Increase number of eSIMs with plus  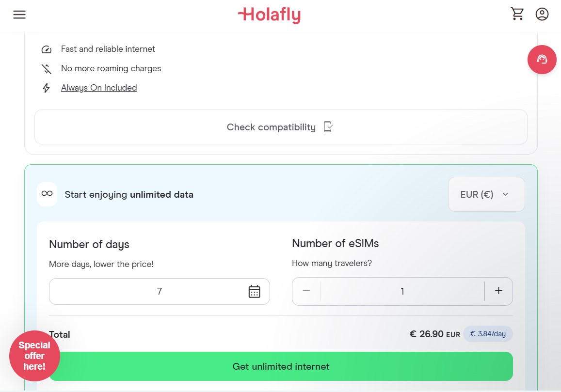(x=498, y=291)
